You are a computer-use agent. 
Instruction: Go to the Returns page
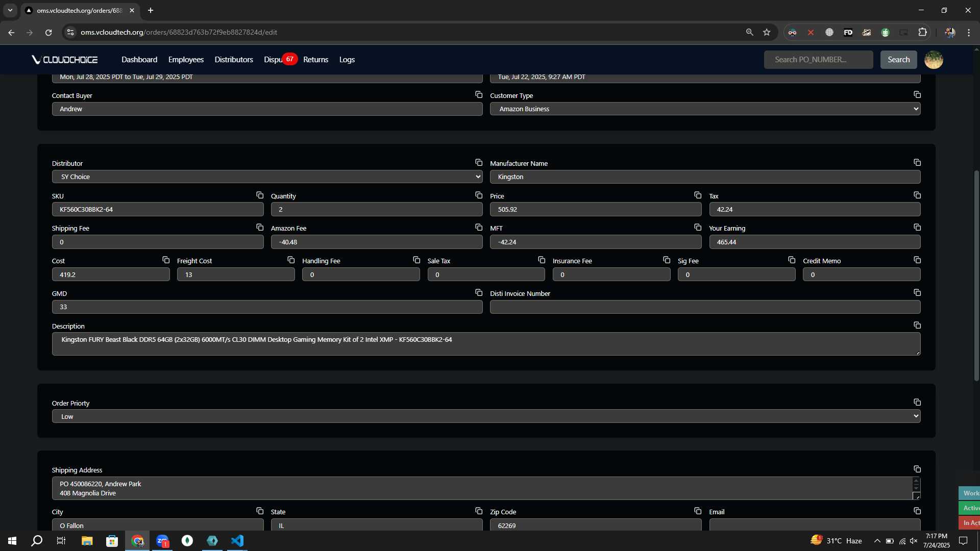pos(315,60)
